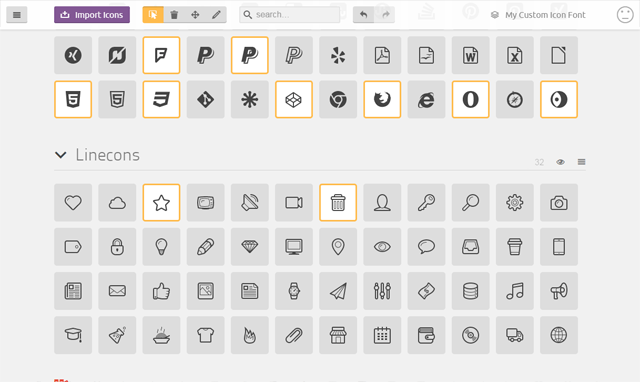Select the Linecons paper plane icon
This screenshot has width=640, height=382.
tap(338, 291)
